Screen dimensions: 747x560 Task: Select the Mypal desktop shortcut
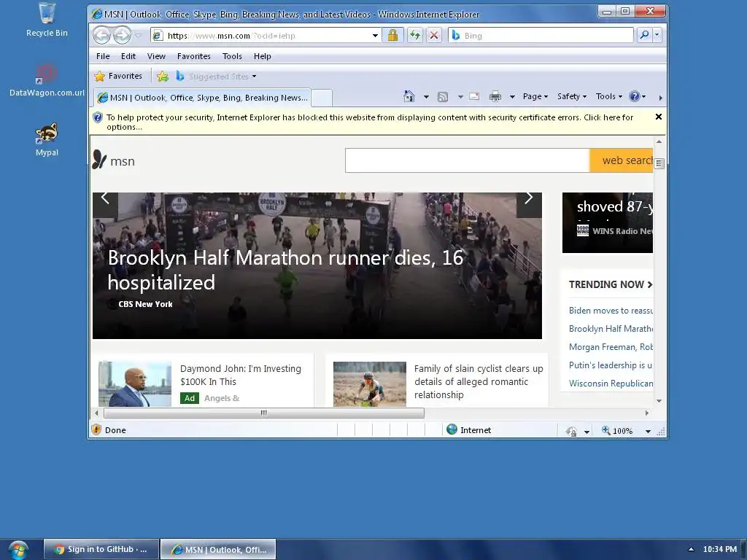[47, 139]
